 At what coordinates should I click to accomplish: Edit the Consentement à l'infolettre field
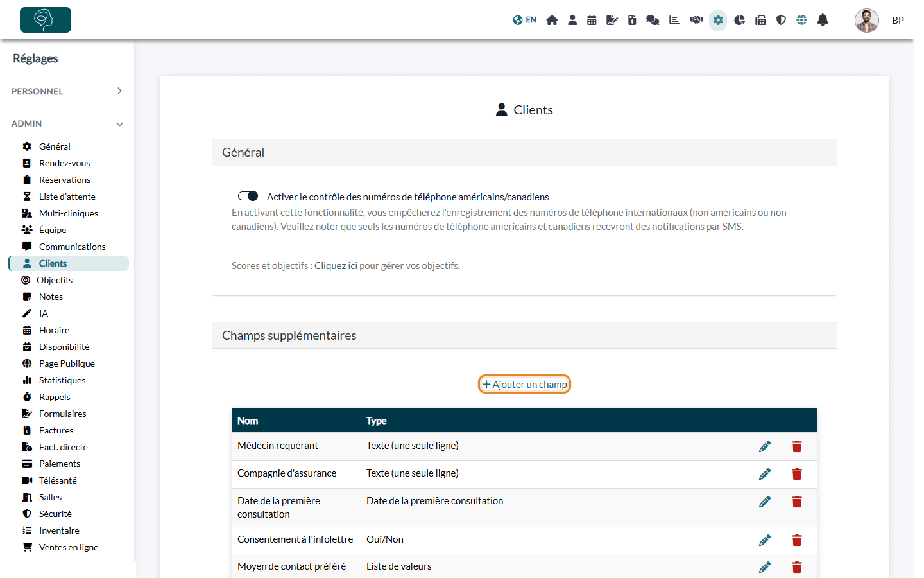coord(765,540)
